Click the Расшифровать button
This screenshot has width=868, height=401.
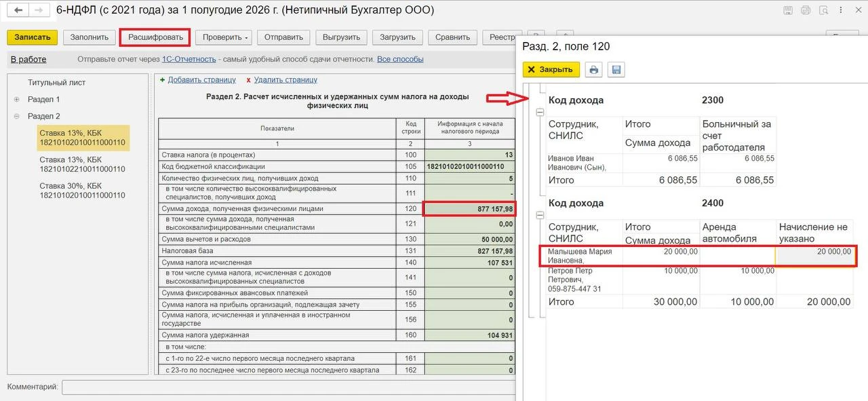pos(156,37)
